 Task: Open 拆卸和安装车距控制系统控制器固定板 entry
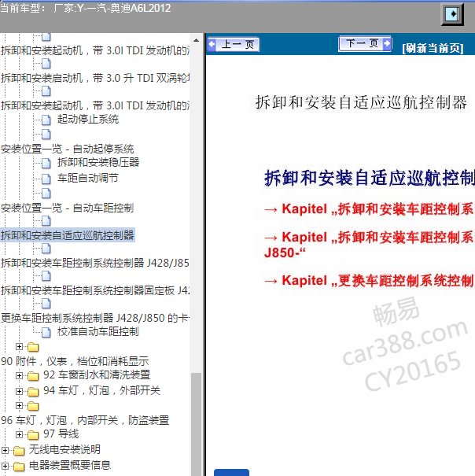click(x=94, y=290)
